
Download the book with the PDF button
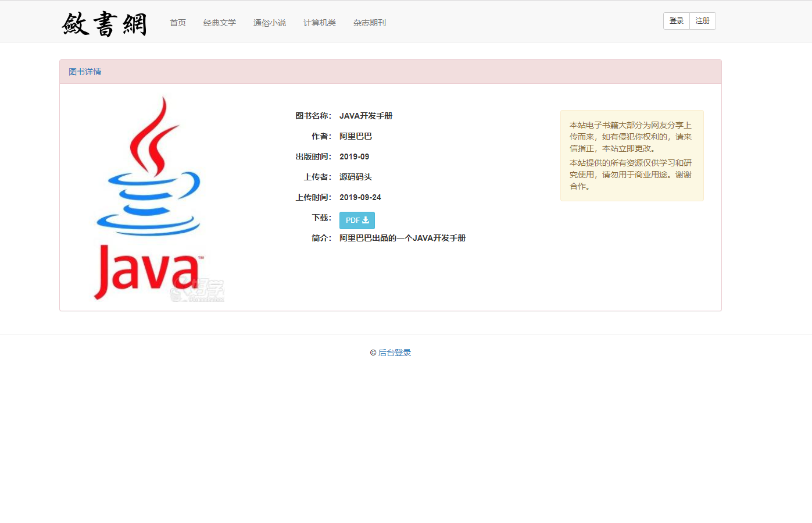357,220
